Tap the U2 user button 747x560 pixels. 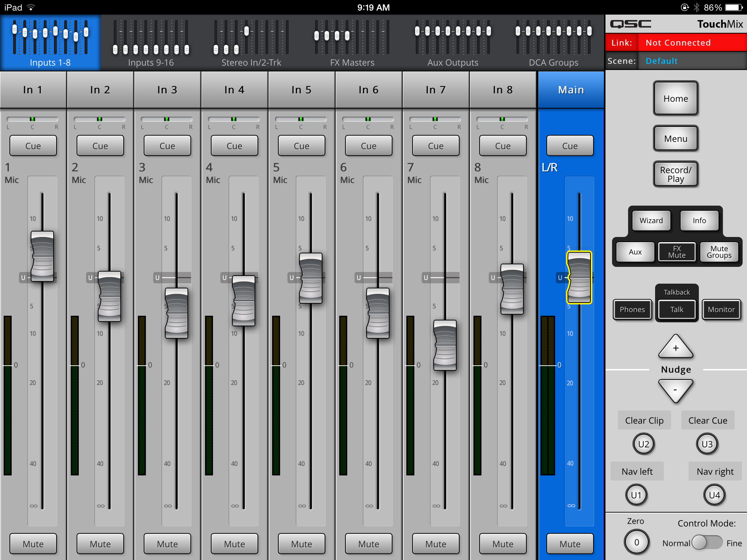coord(643,444)
